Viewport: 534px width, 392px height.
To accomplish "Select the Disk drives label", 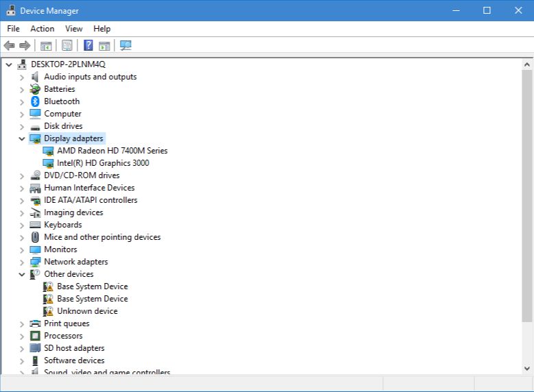I will point(63,126).
